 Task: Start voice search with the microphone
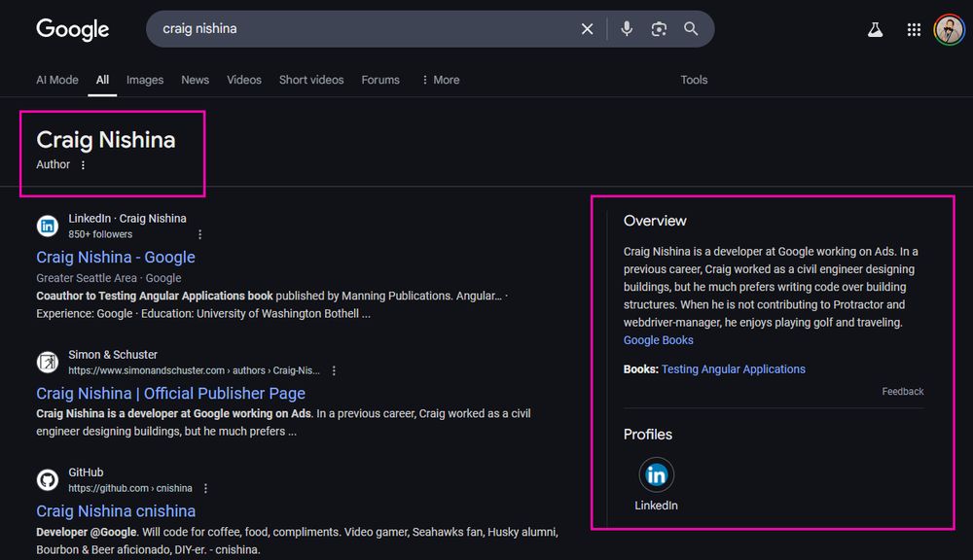(627, 28)
